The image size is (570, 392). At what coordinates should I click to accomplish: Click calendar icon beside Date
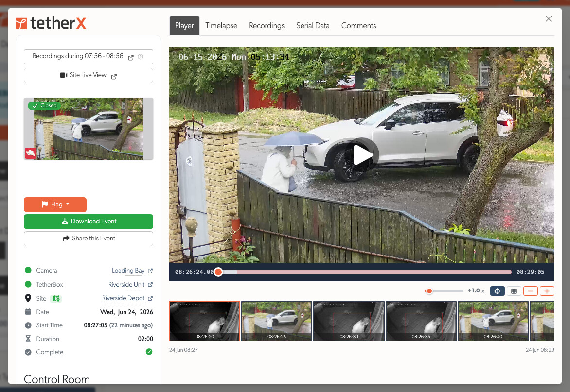coord(28,312)
